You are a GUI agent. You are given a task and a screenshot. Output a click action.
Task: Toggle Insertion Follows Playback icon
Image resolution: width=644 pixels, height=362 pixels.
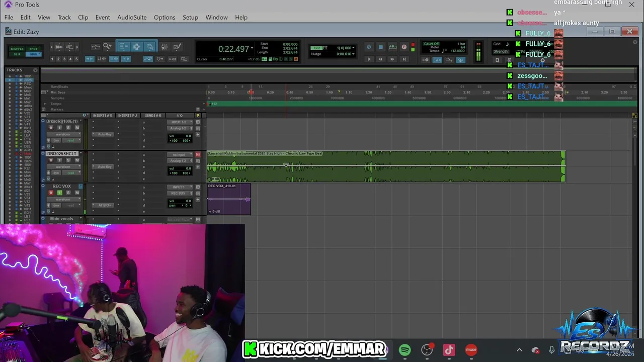click(x=126, y=59)
